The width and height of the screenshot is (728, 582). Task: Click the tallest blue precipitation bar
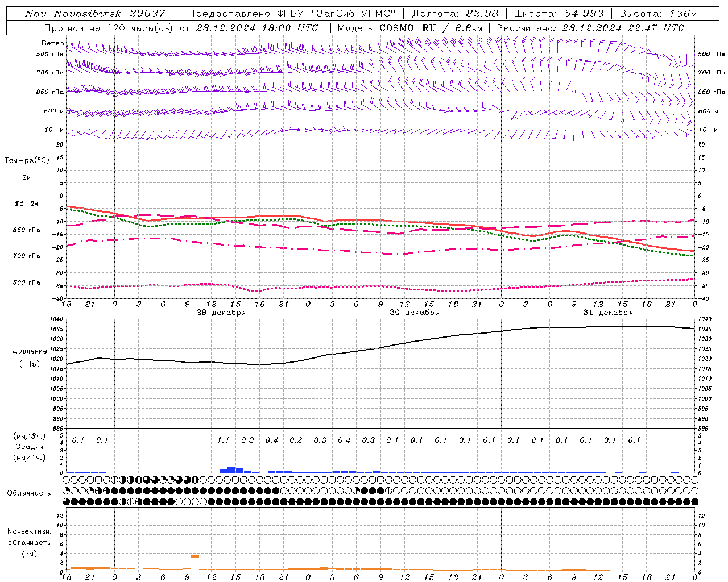click(231, 469)
